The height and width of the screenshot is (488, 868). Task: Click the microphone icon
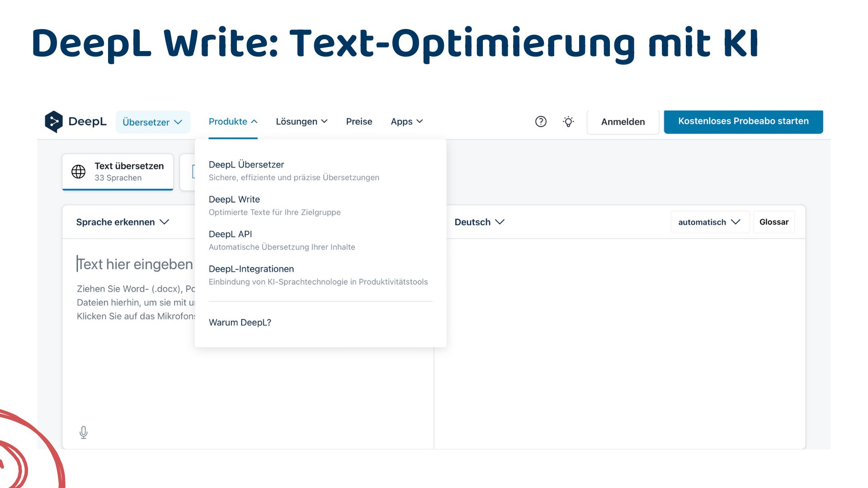point(84,432)
